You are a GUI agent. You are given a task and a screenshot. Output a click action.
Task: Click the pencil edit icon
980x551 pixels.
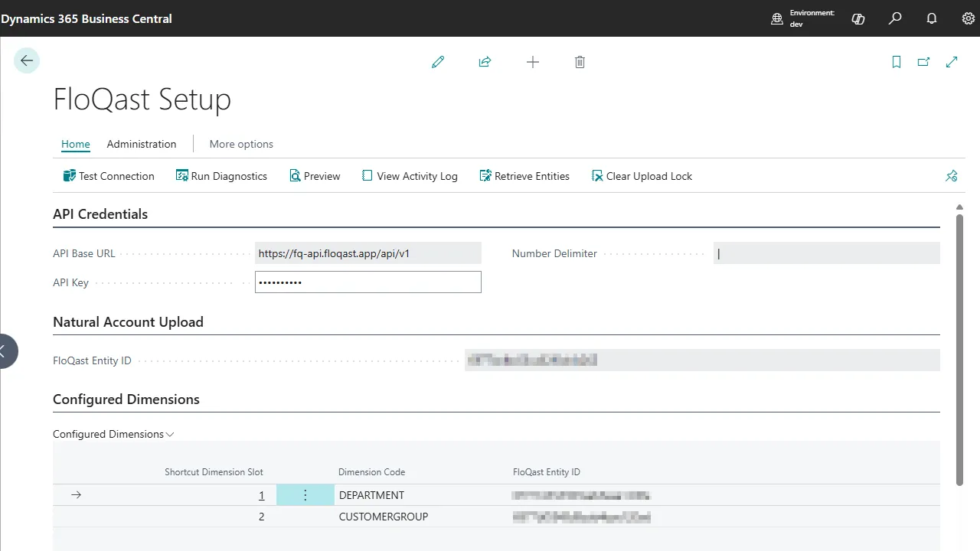pyautogui.click(x=438, y=62)
